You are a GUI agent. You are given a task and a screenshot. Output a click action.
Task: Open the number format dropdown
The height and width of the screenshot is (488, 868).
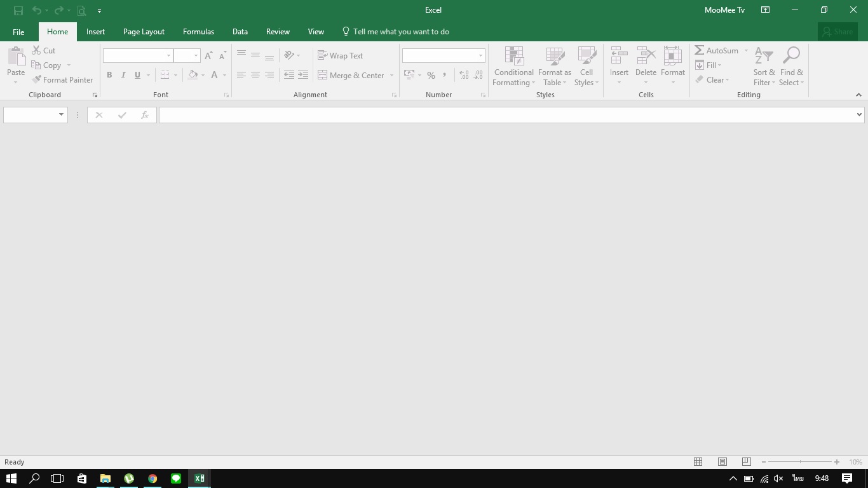pyautogui.click(x=480, y=56)
